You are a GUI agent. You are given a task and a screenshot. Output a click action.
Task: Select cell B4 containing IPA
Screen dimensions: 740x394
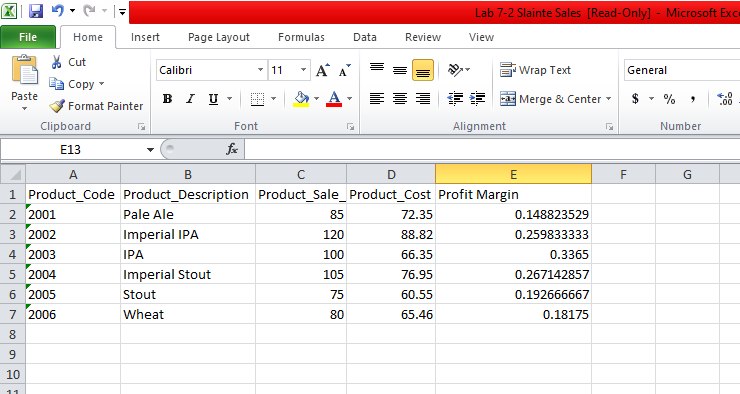[x=188, y=254]
